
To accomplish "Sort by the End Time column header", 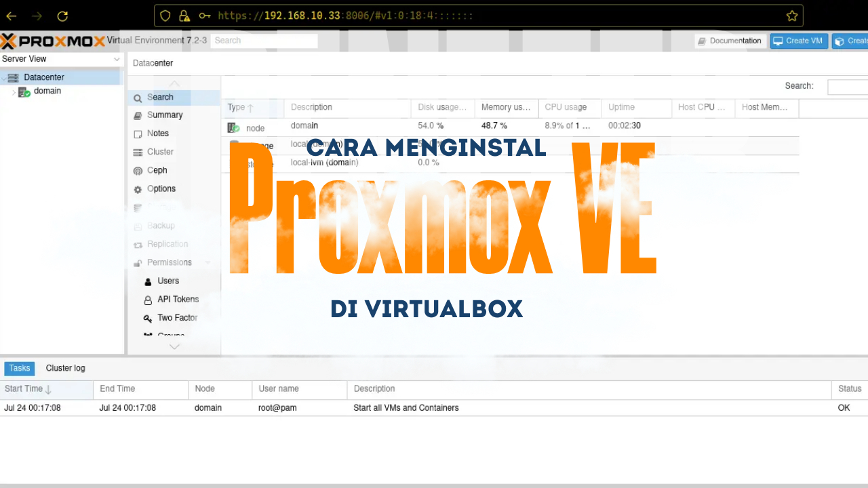I will coord(141,389).
